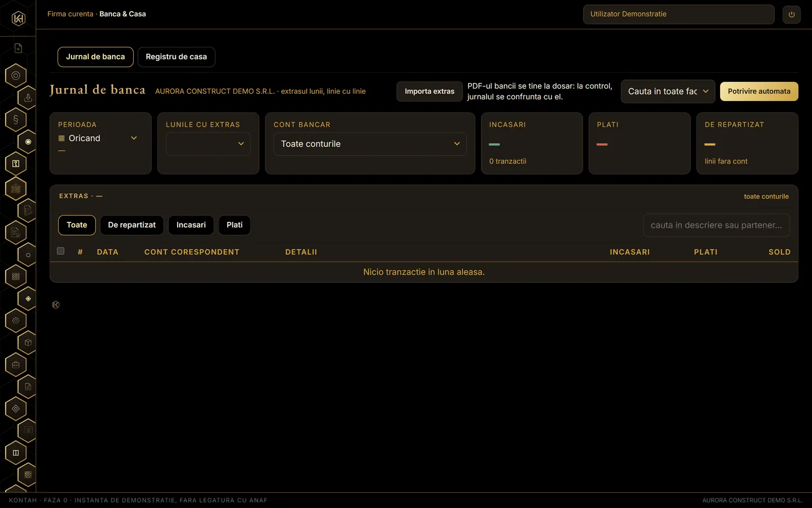Open the Toate conturile bank account dropdown

[370, 144]
